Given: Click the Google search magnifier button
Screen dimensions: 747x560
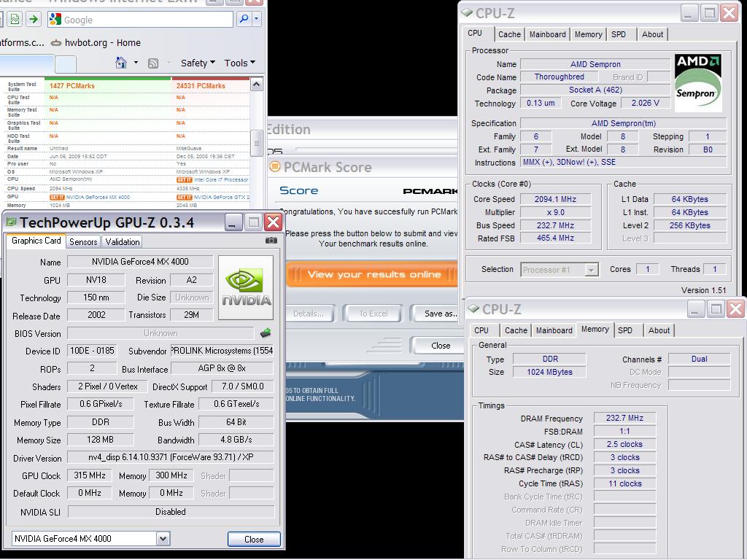Looking at the screenshot, I should 244,19.
